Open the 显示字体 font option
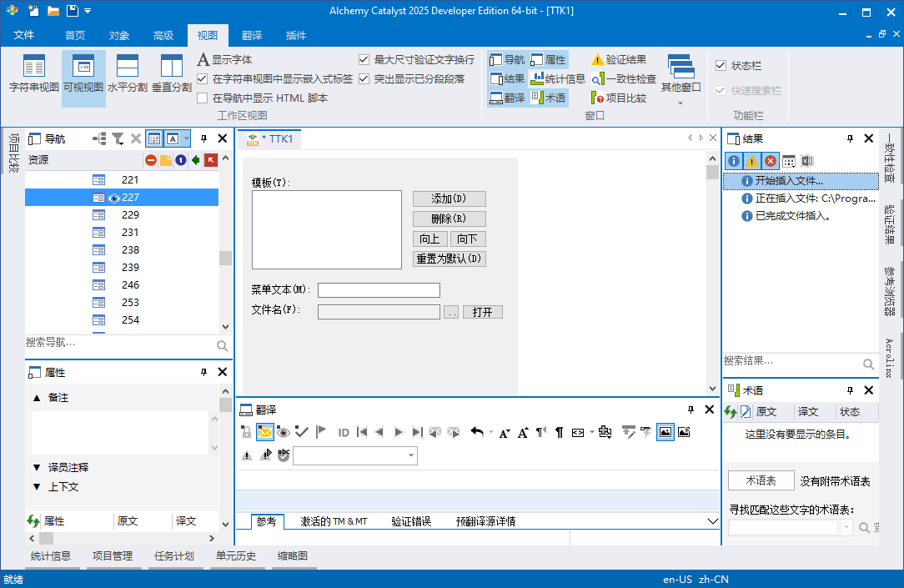 [225, 60]
